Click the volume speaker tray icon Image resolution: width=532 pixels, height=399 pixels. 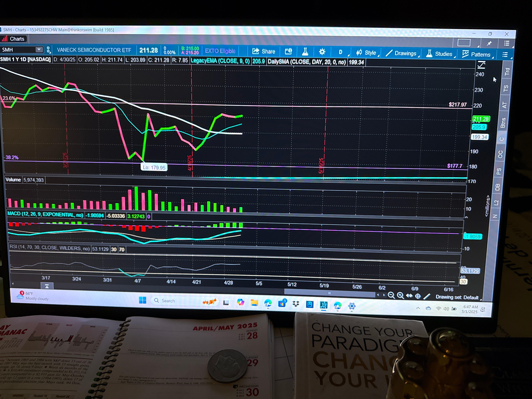pyautogui.click(x=446, y=309)
